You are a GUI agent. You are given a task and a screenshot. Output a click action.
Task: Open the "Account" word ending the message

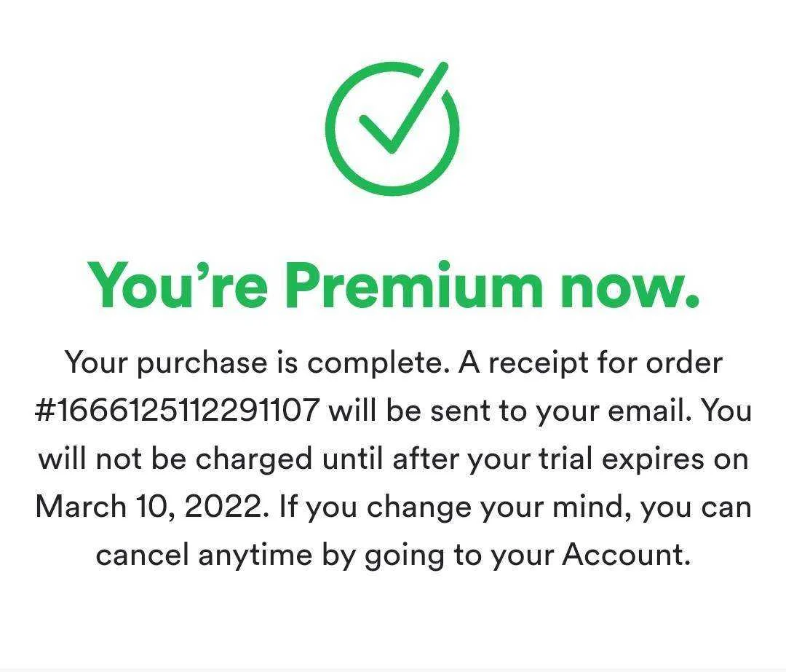[626, 554]
